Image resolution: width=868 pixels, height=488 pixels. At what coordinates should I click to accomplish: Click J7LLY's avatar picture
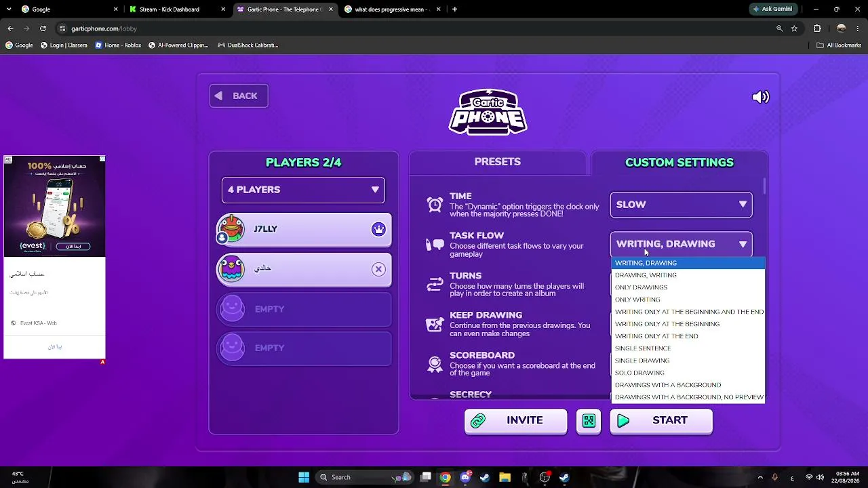231,229
